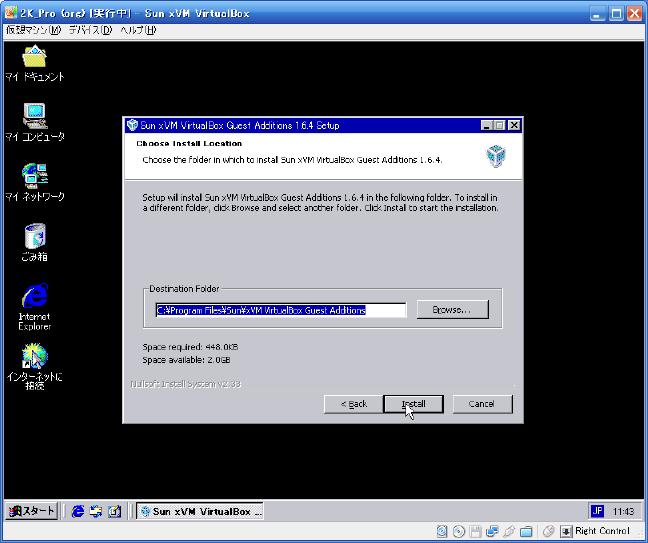Open the デバイス(D) menu

tap(90, 30)
